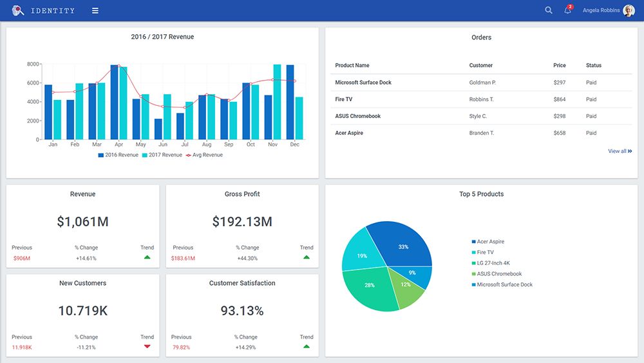Open notifications bell icon
The image size is (644, 363).
coord(567,10)
